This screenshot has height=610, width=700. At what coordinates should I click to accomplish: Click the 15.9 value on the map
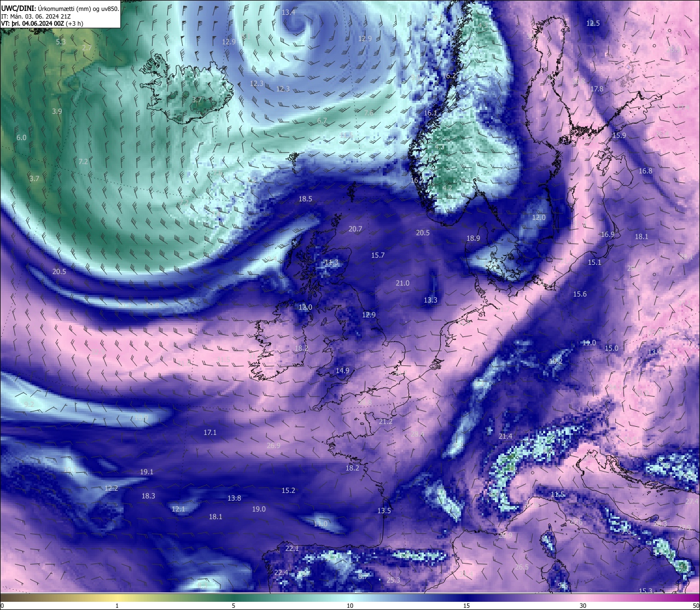pyautogui.click(x=619, y=135)
